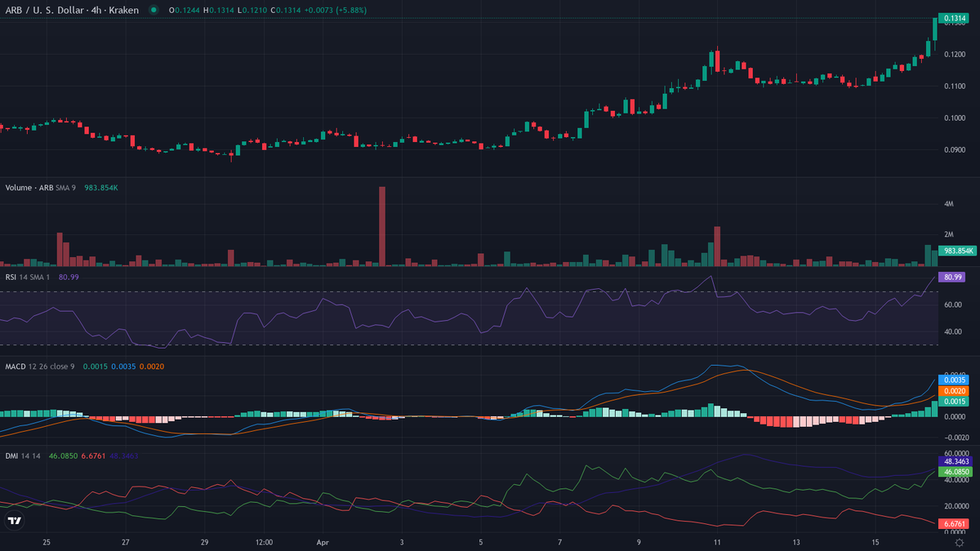Select the MACD 12 26 indicator legend
This screenshot has width=980, height=551.
pyautogui.click(x=39, y=367)
